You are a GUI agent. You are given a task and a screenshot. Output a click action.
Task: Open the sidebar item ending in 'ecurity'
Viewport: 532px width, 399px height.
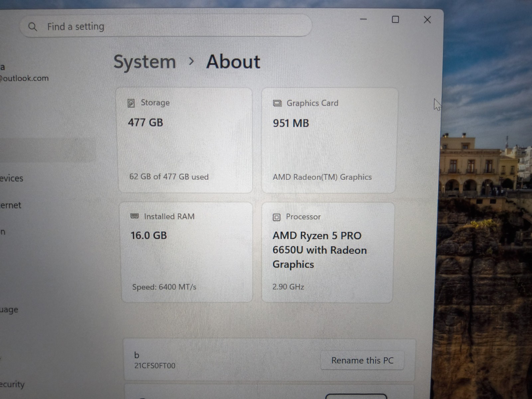click(12, 384)
